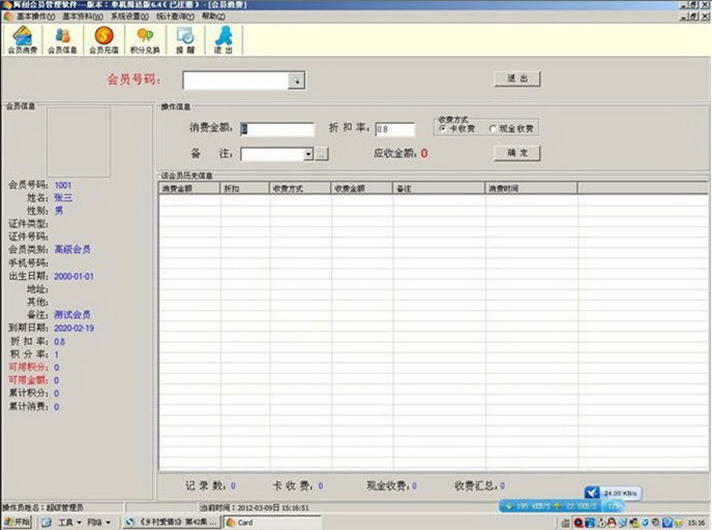Select the 现金收费 payment radio button
Screen dimensions: 712x530
point(492,129)
